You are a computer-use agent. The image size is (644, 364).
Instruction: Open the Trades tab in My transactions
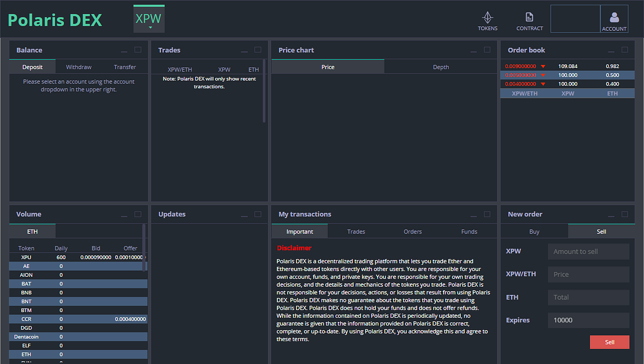(x=356, y=231)
